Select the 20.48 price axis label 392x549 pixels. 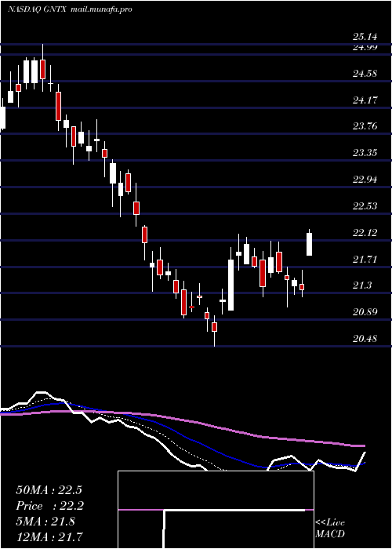click(365, 339)
